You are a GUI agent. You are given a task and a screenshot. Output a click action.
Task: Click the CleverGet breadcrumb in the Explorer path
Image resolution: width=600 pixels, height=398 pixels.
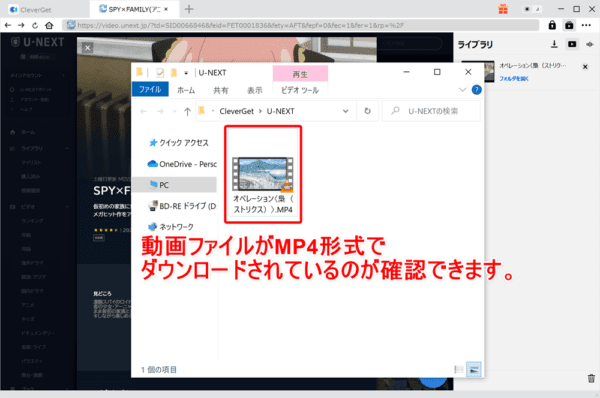[x=236, y=111]
